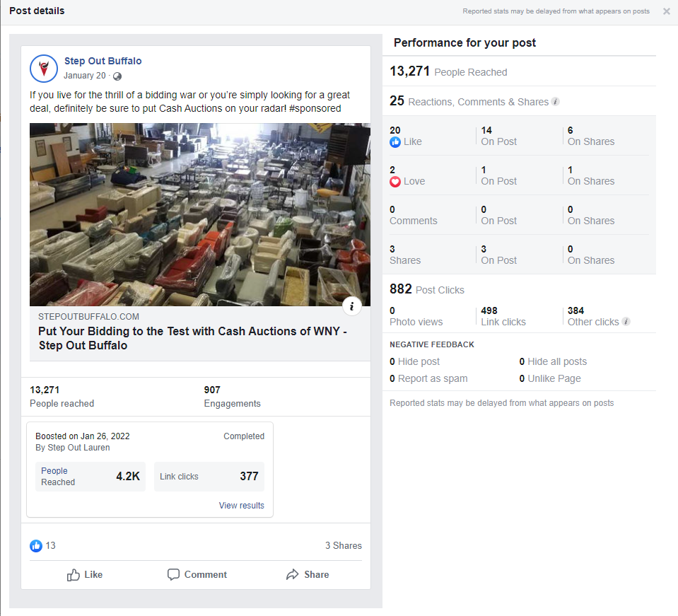Click 6 On Shares in the Like row
This screenshot has height=616, width=678.
(x=590, y=136)
